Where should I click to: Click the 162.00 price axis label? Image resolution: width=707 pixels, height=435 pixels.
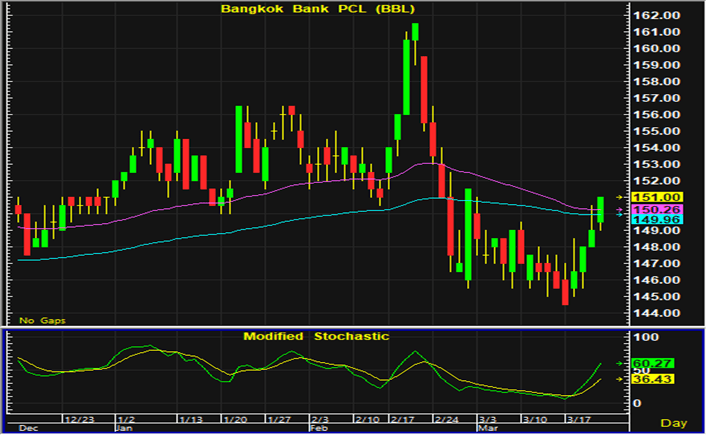pyautogui.click(x=656, y=16)
